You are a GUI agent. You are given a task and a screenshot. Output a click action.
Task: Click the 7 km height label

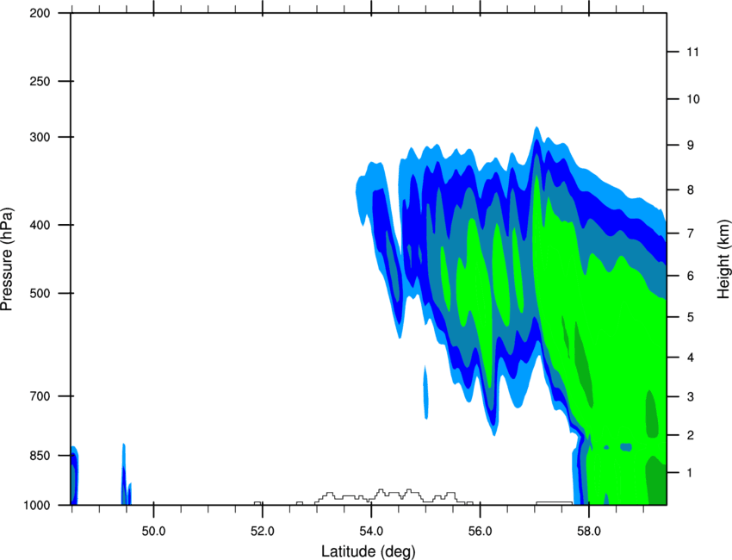click(x=691, y=233)
